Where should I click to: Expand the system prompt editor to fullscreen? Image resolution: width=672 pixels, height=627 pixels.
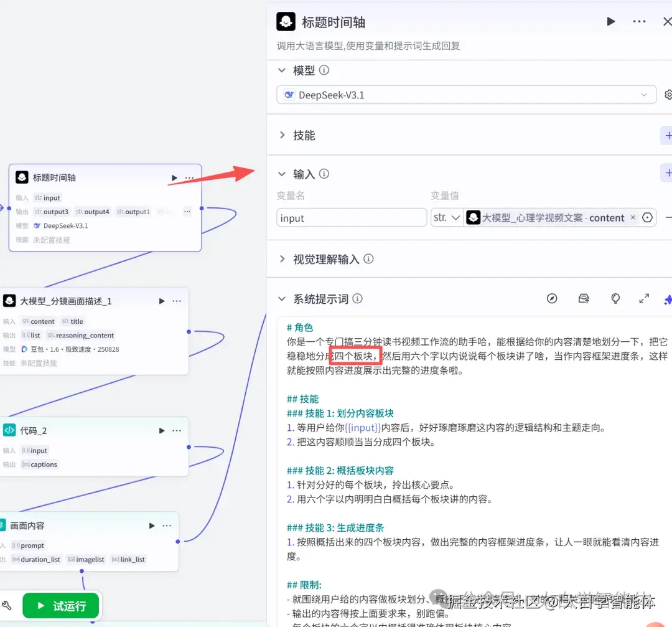tap(644, 298)
